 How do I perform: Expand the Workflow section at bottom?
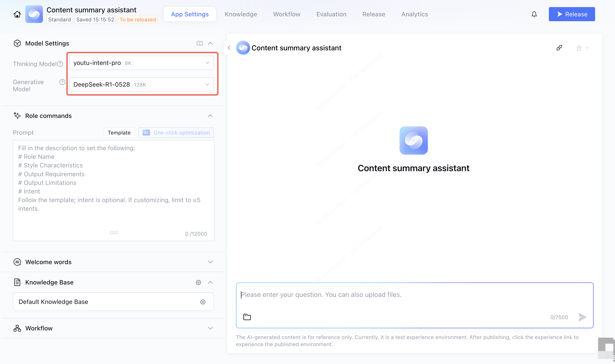point(210,328)
